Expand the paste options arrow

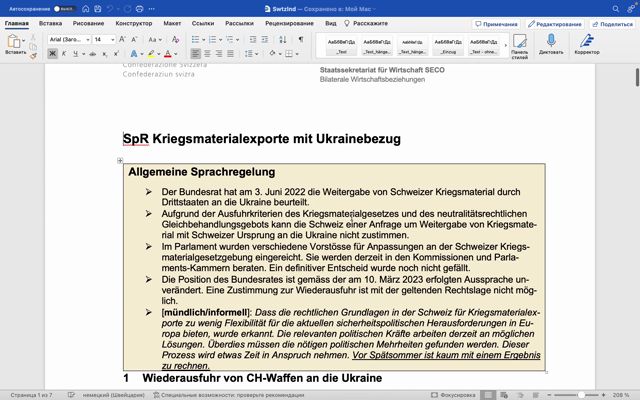click(x=24, y=40)
